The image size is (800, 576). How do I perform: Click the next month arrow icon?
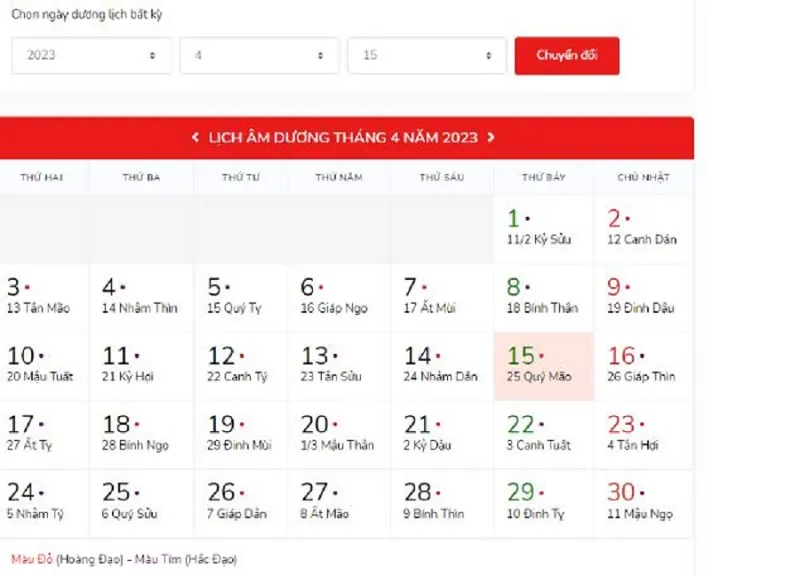click(x=491, y=138)
